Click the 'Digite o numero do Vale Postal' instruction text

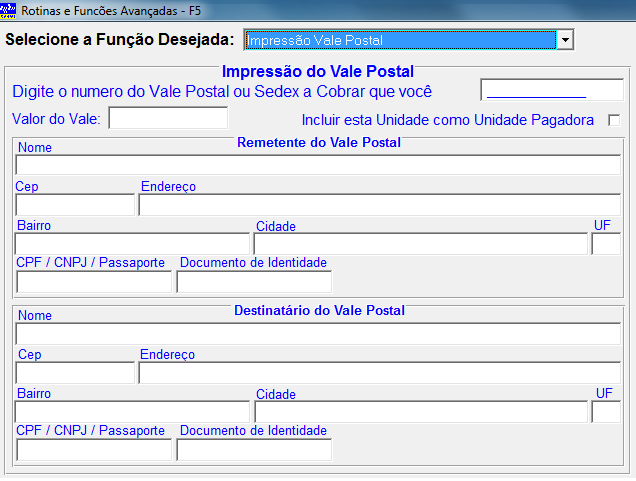pyautogui.click(x=222, y=91)
